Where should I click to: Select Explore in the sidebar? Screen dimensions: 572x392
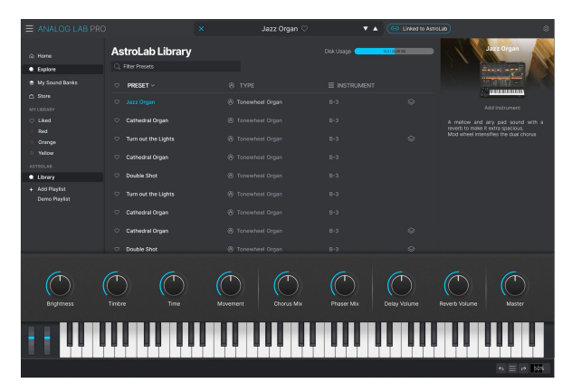(62, 70)
